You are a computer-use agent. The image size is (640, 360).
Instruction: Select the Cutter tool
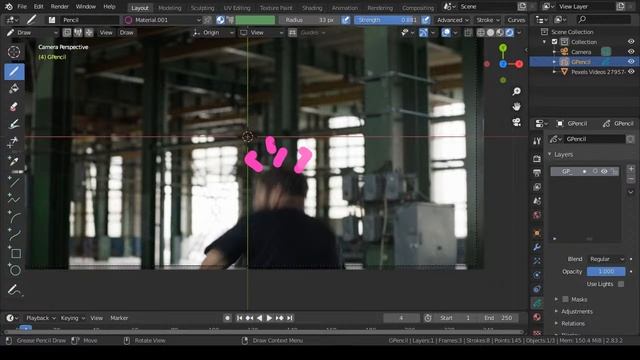[14, 142]
